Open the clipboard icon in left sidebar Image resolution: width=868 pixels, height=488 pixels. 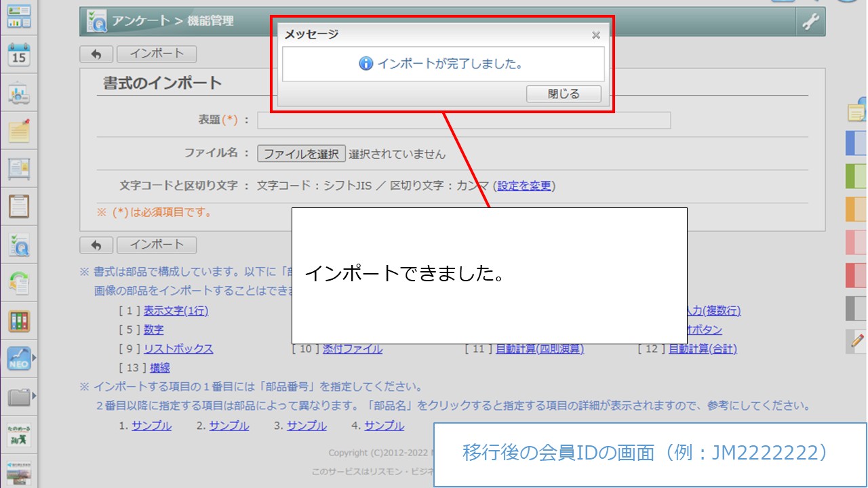pyautogui.click(x=19, y=205)
